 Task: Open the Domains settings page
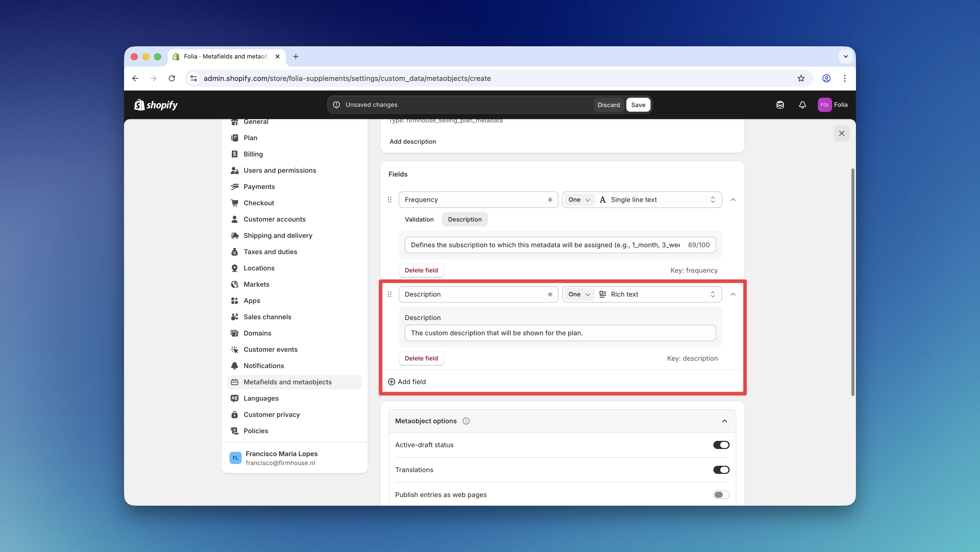pyautogui.click(x=294, y=333)
